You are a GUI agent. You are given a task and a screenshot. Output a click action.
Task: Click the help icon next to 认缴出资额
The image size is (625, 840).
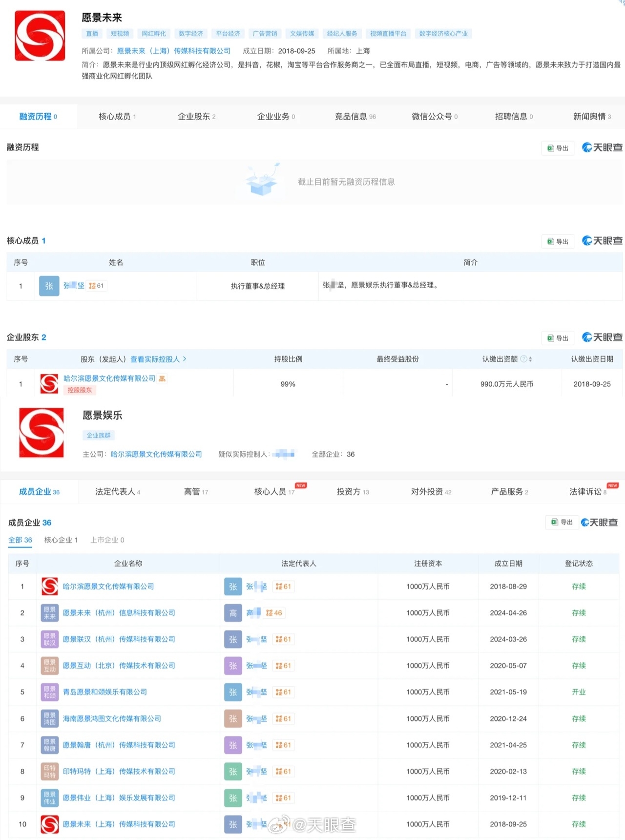coord(523,359)
